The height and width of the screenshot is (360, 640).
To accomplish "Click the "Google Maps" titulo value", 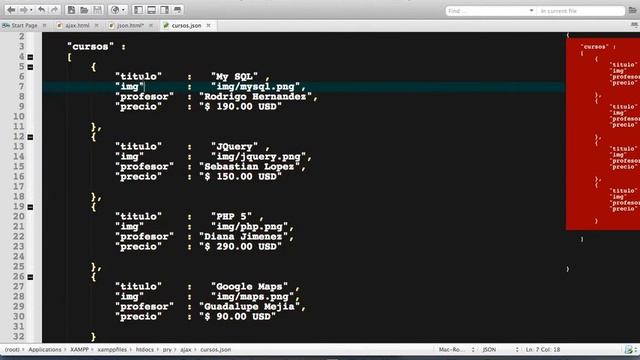I will (249, 287).
